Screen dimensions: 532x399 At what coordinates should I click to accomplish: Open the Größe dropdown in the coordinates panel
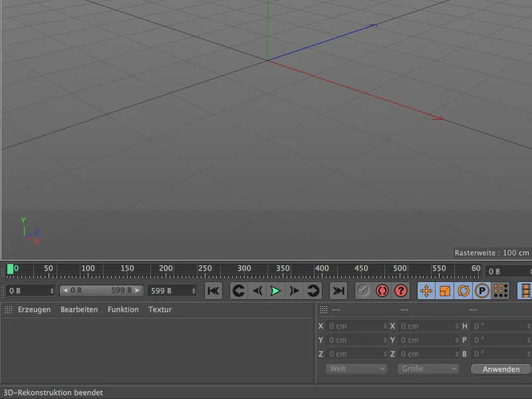[x=428, y=369]
